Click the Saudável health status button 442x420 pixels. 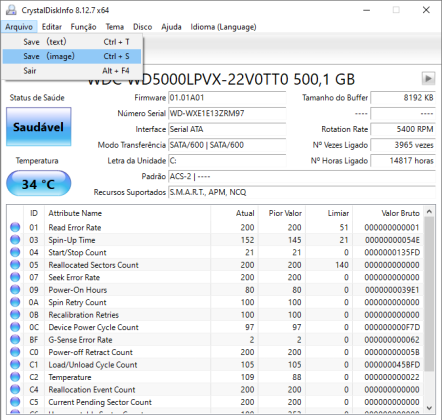point(39,127)
